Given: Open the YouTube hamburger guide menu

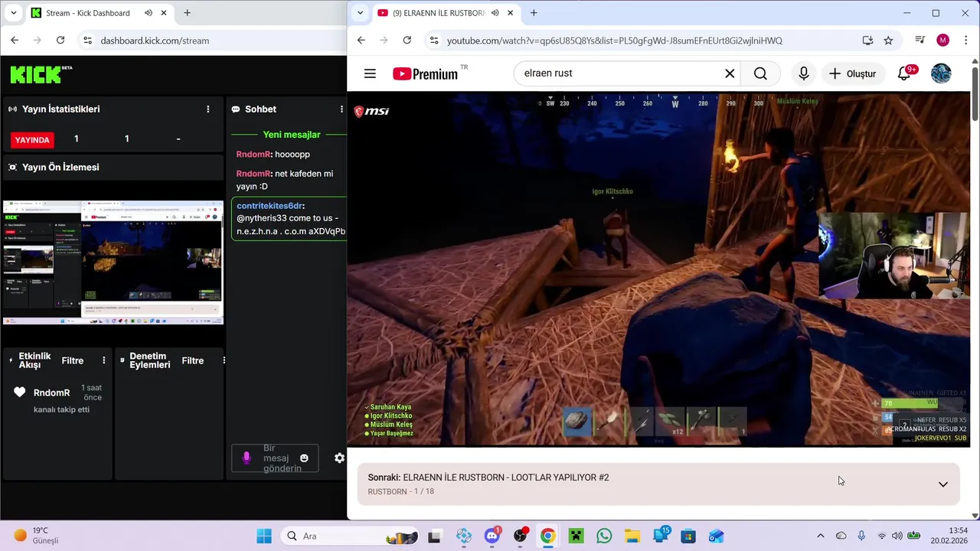Looking at the screenshot, I should click(370, 73).
